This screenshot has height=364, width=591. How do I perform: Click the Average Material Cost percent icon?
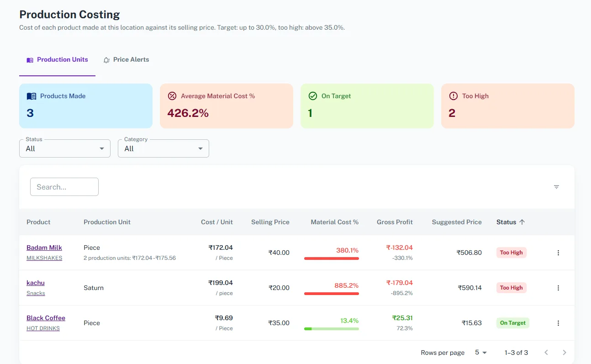coord(172,96)
